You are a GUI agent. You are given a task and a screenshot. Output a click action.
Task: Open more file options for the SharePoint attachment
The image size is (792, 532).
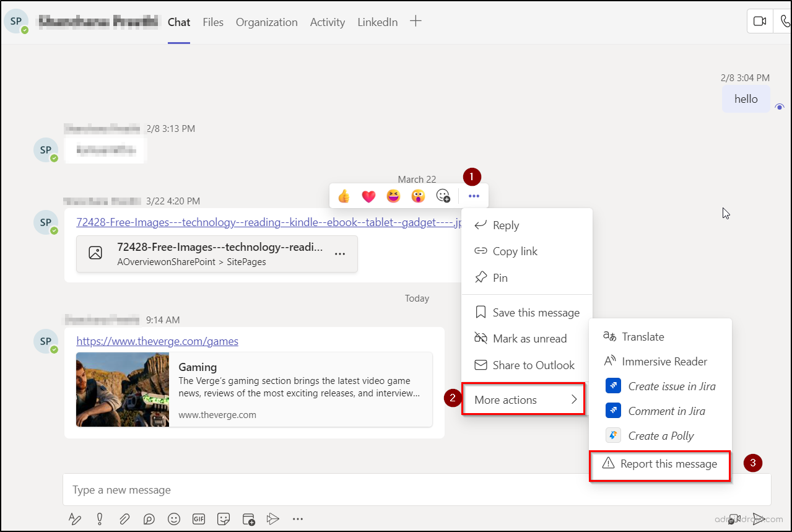(340, 254)
